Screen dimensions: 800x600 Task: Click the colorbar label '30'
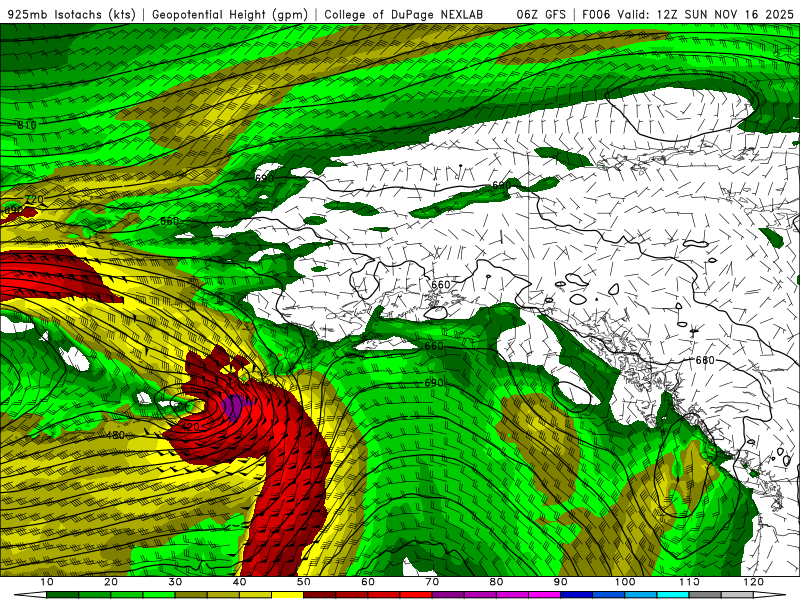tap(175, 582)
